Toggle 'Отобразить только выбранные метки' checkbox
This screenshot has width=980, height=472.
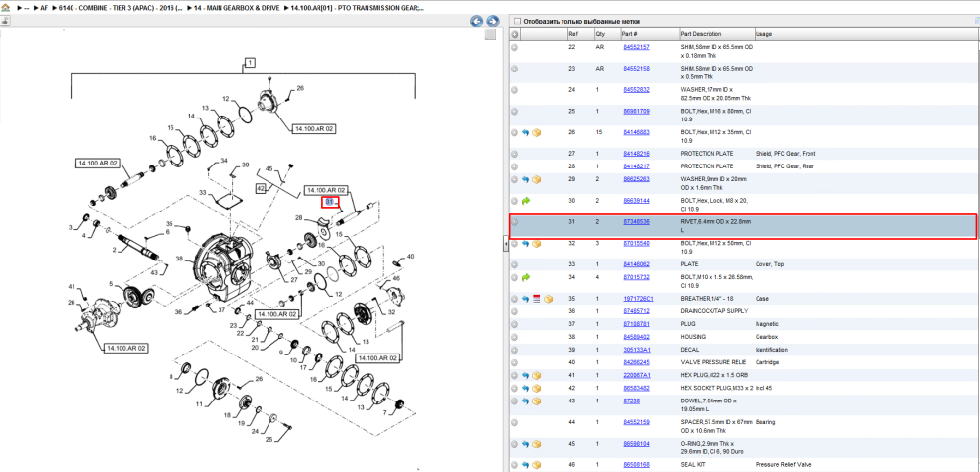tap(516, 22)
